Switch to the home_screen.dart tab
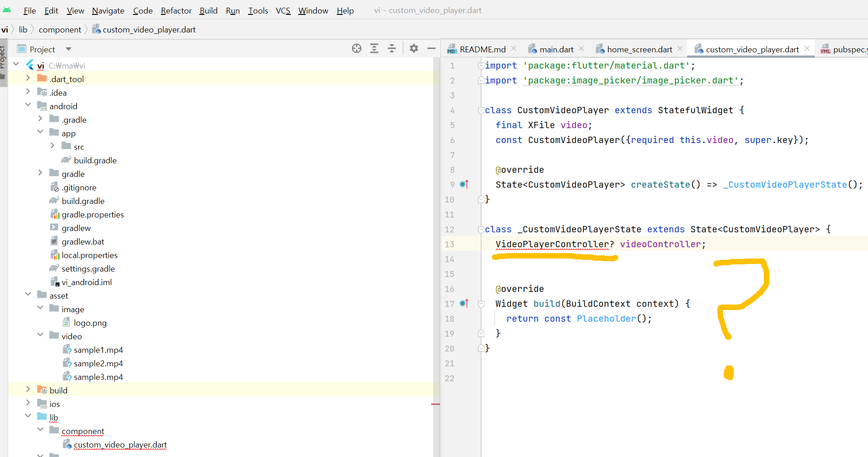Screen dimensions: 868x457 coord(639,49)
